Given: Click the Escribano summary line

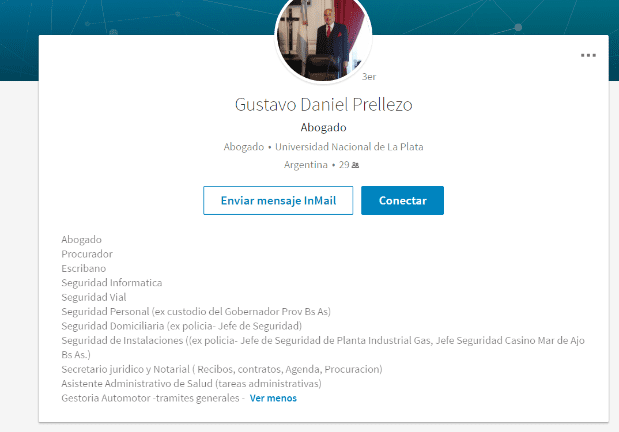Looking at the screenshot, I should coord(83,268).
